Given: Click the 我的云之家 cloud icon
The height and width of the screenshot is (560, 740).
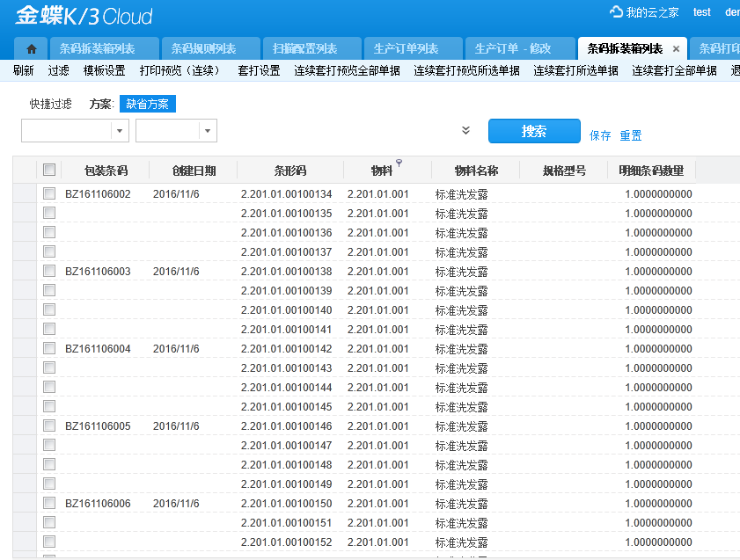Looking at the screenshot, I should point(616,12).
